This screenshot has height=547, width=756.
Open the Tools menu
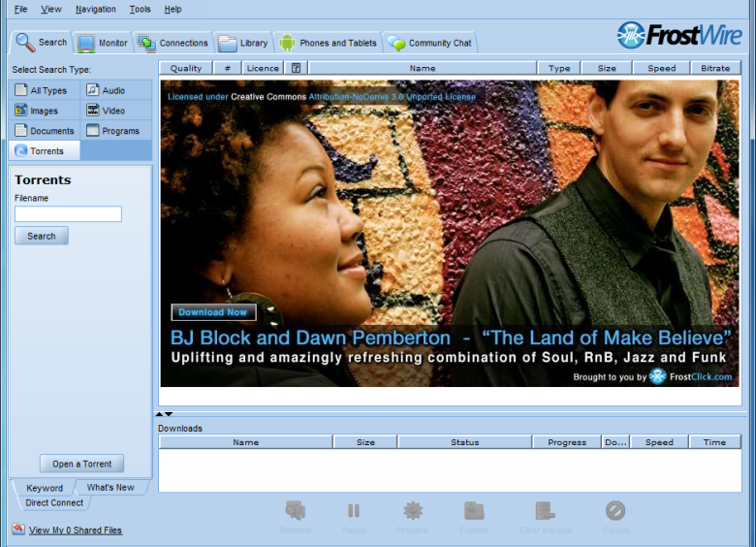pyautogui.click(x=140, y=9)
